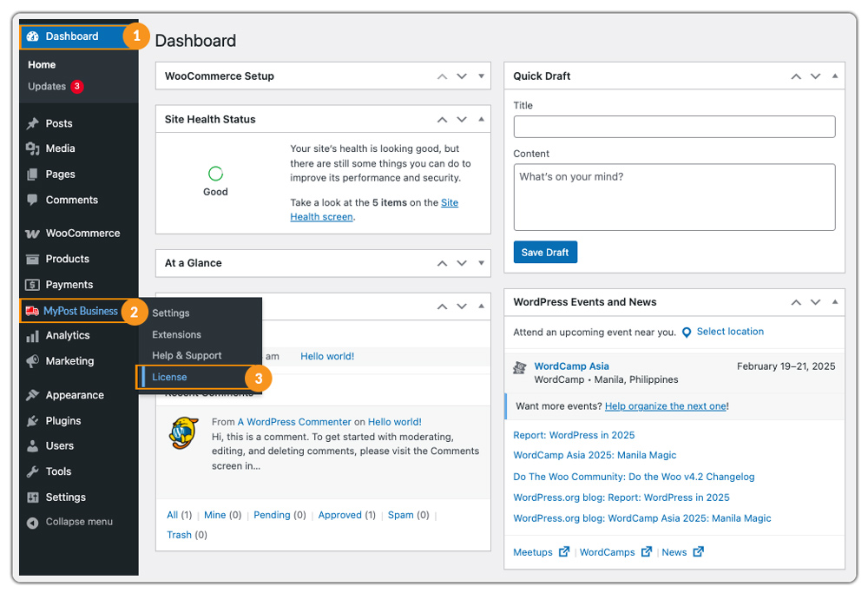868x593 pixels.
Task: Click the Comments speech bubble icon
Action: tap(33, 200)
